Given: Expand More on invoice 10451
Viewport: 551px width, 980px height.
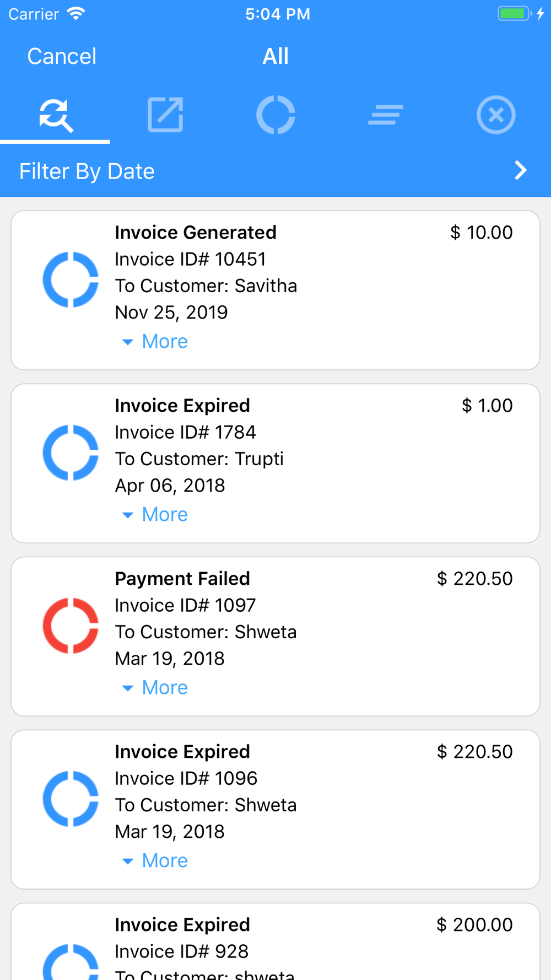Looking at the screenshot, I should [x=155, y=342].
